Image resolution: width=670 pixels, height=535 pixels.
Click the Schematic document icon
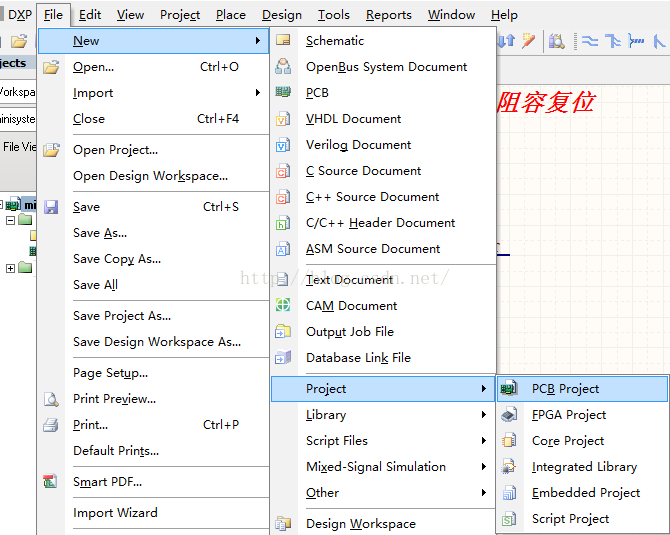point(283,40)
